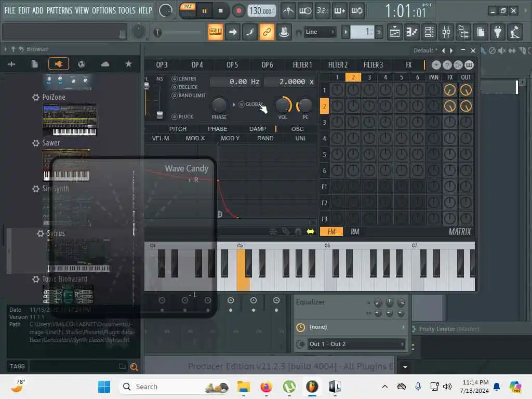Click the yellow double-arrow envelope icon
The image size is (532, 399).
(x=310, y=232)
